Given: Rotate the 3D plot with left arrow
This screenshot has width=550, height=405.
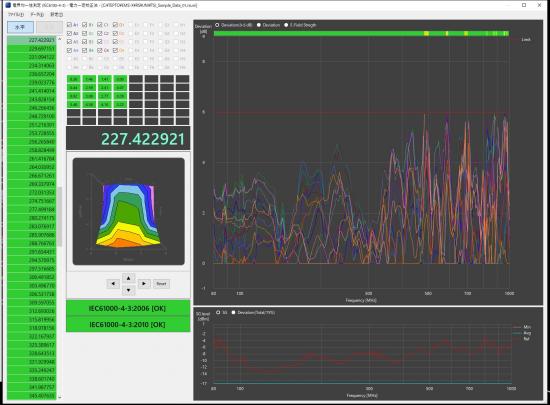Looking at the screenshot, I should (x=113, y=284).
